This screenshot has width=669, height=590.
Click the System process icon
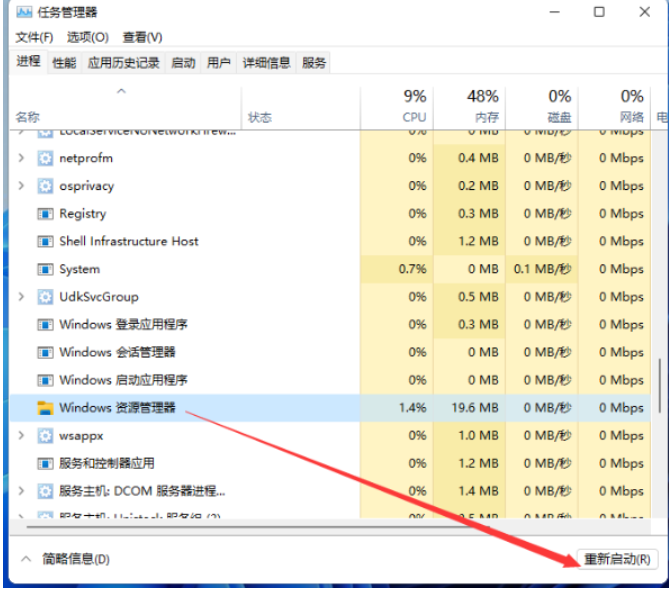tap(44, 270)
